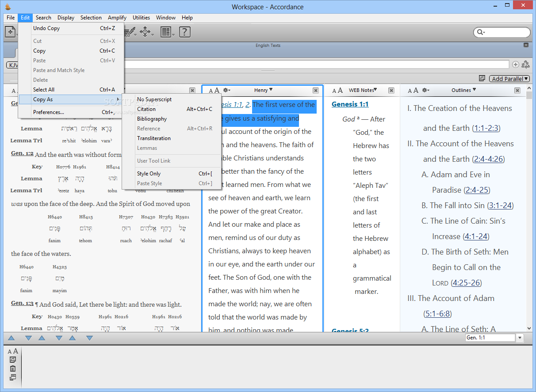
Task: Decrease text size in Henry pane
Action: [x=211, y=91]
